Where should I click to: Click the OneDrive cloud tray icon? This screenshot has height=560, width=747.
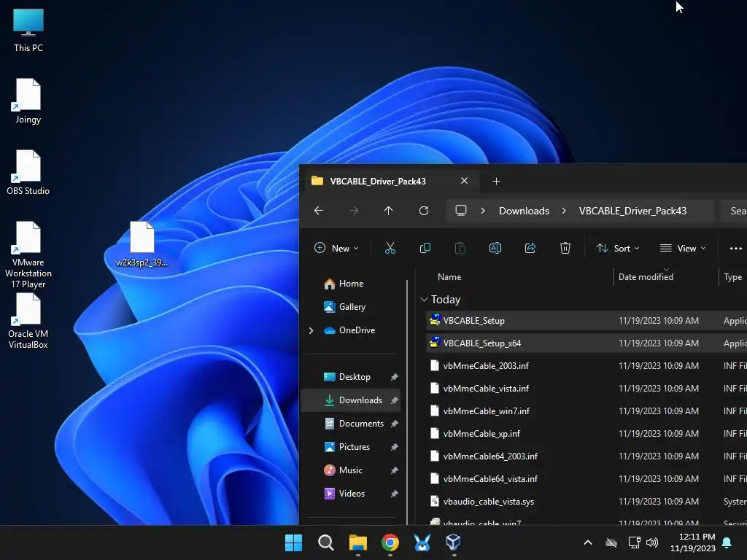pyautogui.click(x=611, y=542)
